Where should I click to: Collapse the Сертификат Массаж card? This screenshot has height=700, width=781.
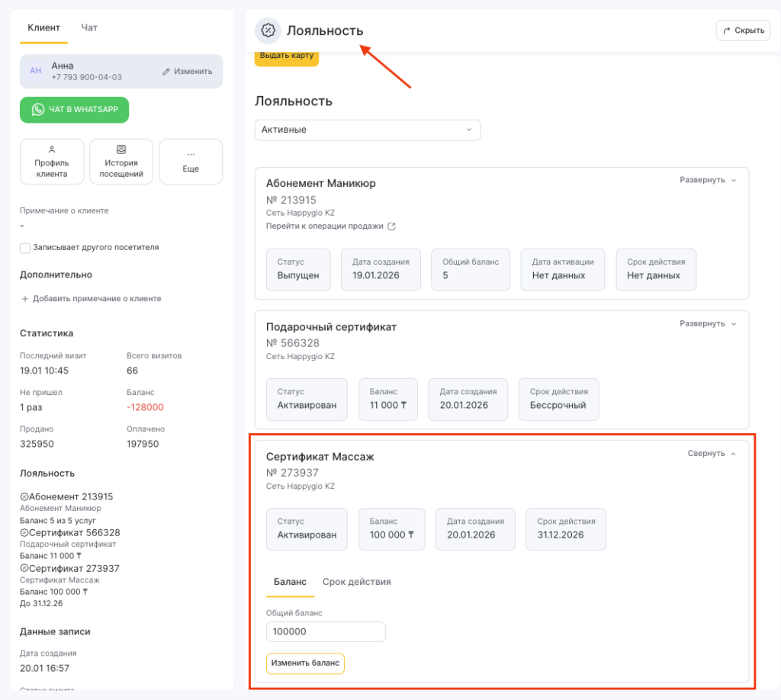tap(711, 454)
